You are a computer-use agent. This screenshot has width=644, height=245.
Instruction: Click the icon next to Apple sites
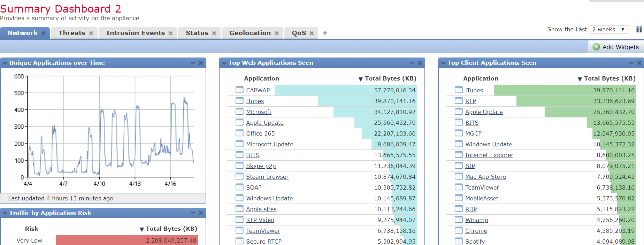click(239, 209)
